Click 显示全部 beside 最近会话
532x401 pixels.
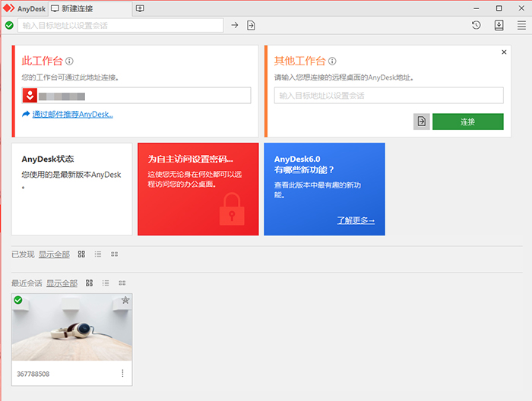coord(62,283)
